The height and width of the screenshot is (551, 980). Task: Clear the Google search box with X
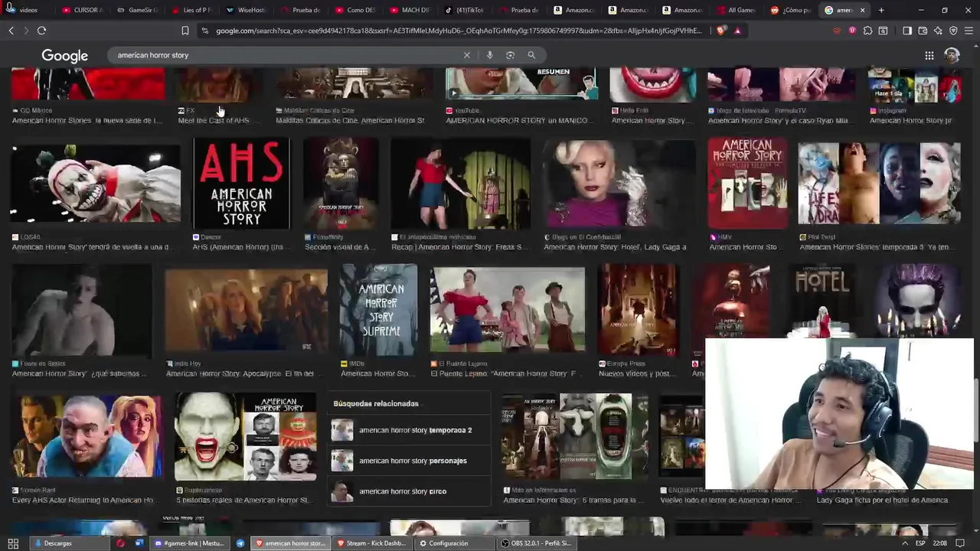(x=466, y=55)
